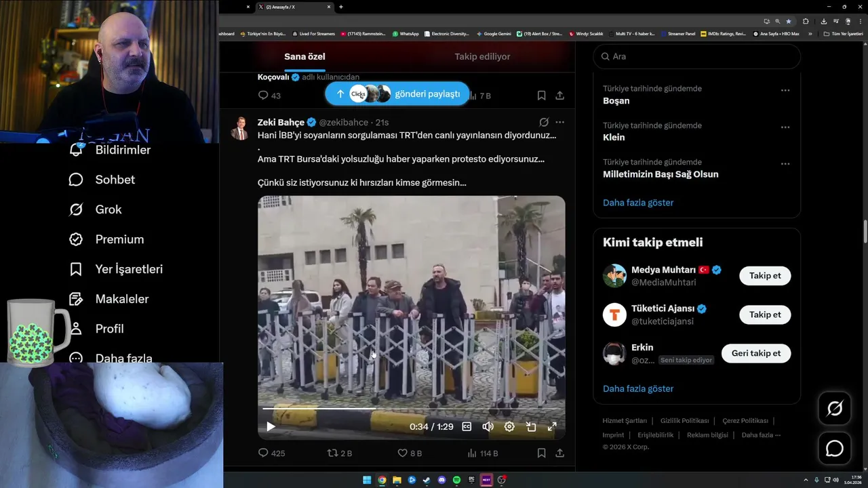Show hidden system tray icons

[806, 480]
